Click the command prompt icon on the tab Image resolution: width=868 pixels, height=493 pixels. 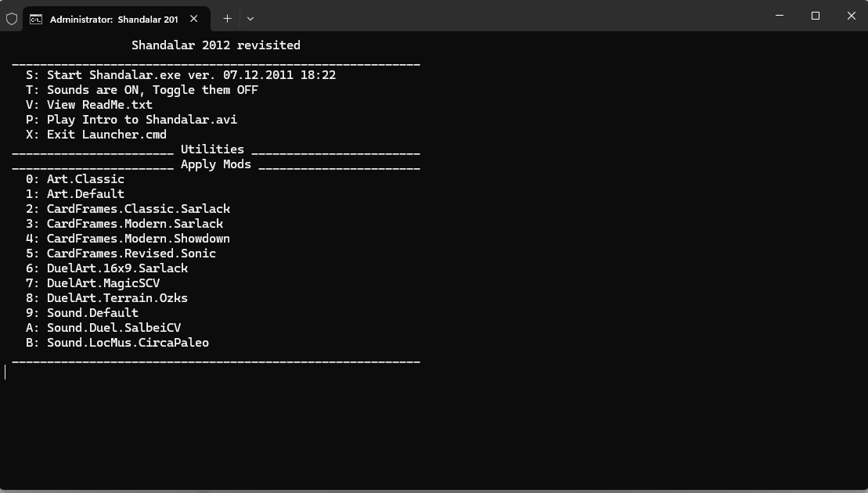(36, 19)
